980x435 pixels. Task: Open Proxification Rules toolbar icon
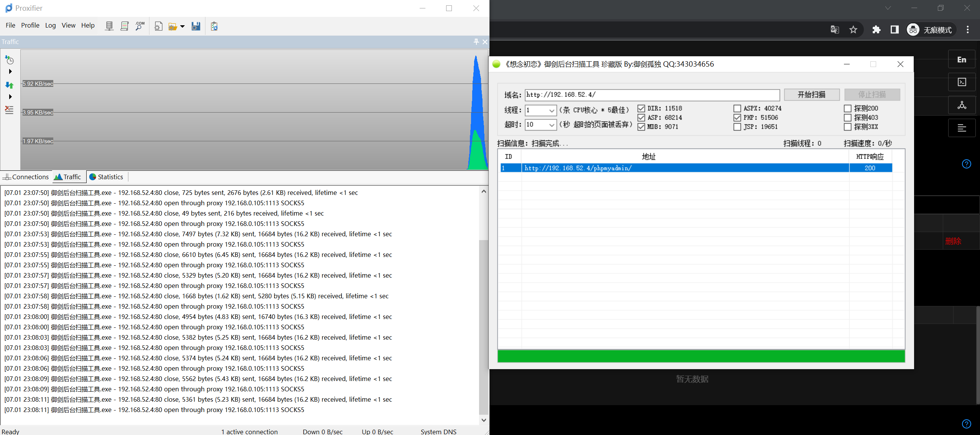coord(125,26)
